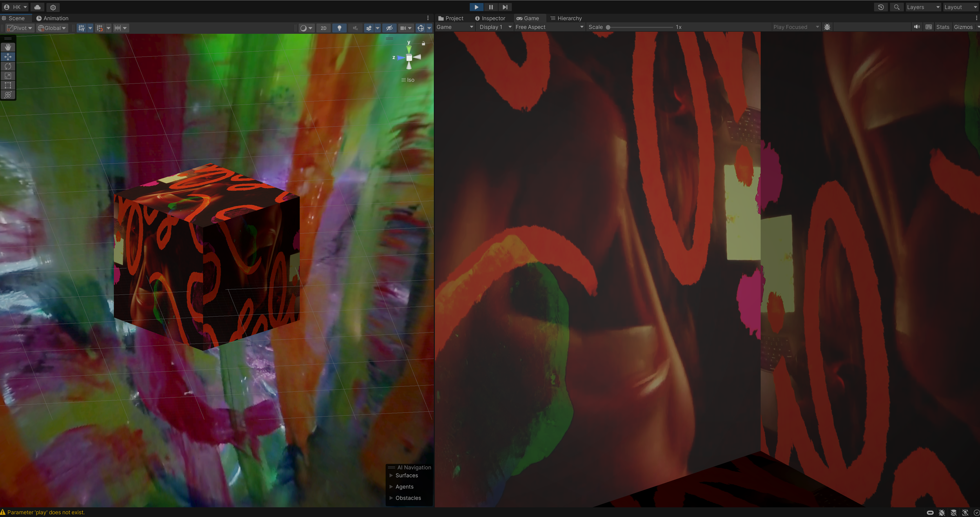
Task: Select the Rect tool
Action: [8, 85]
